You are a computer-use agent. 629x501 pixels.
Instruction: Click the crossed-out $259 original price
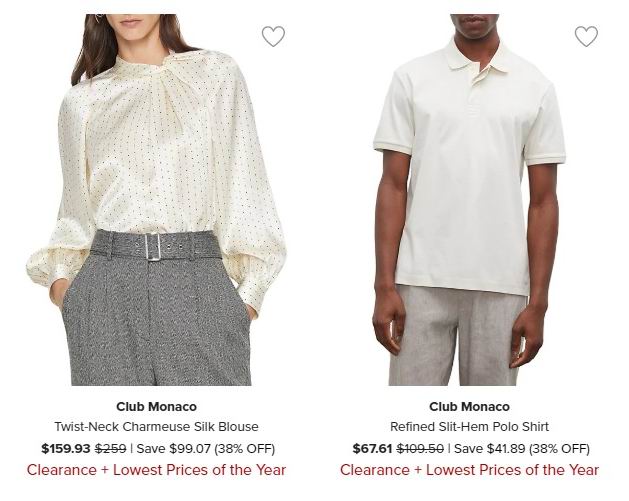[111, 448]
